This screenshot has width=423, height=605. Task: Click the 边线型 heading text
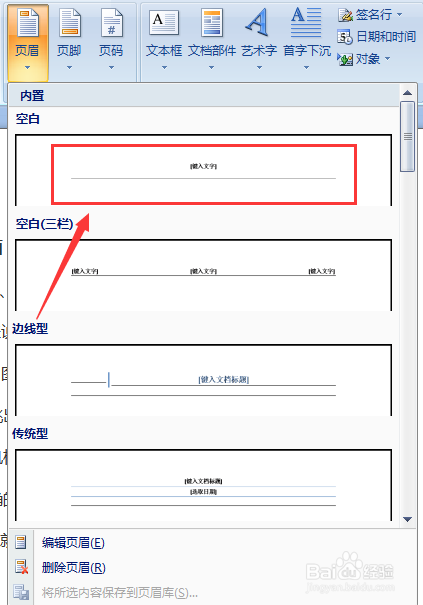point(30,328)
